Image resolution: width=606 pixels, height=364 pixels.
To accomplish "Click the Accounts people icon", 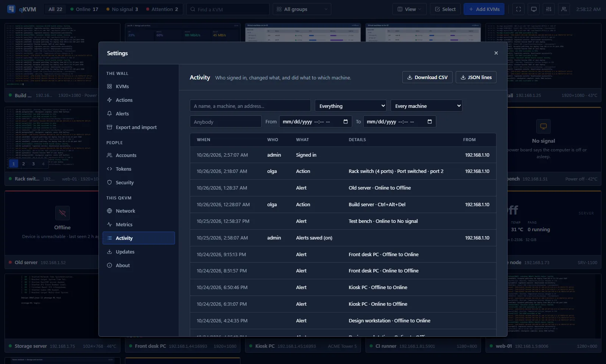I will click(x=109, y=155).
